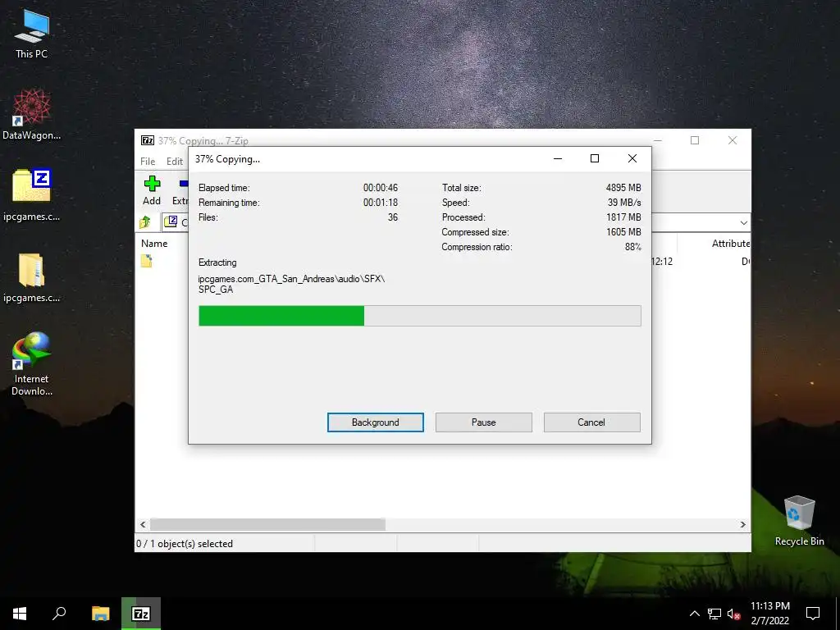Cancel the copying operation
The image size is (840, 630).
point(591,422)
